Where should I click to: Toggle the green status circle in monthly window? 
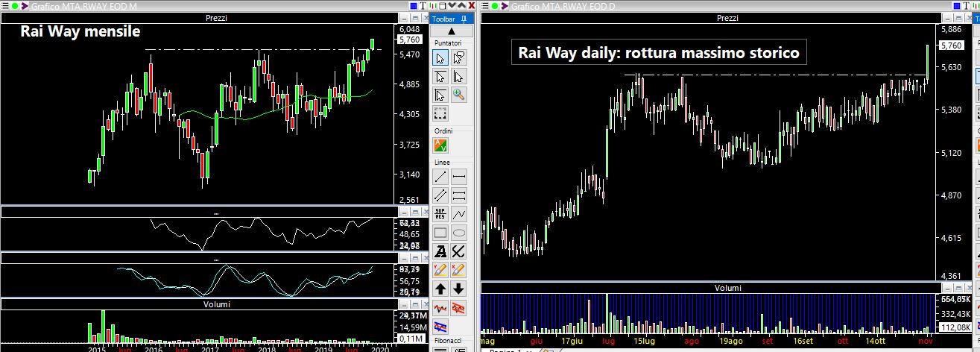click(x=15, y=6)
